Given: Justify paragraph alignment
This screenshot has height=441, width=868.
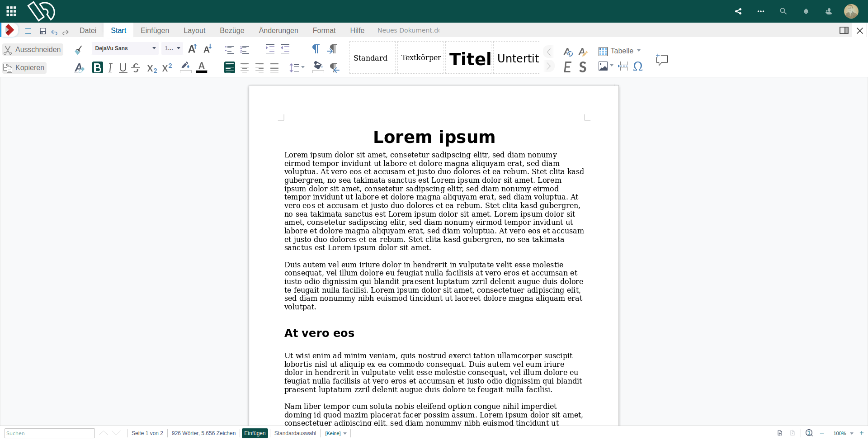Looking at the screenshot, I should (274, 68).
